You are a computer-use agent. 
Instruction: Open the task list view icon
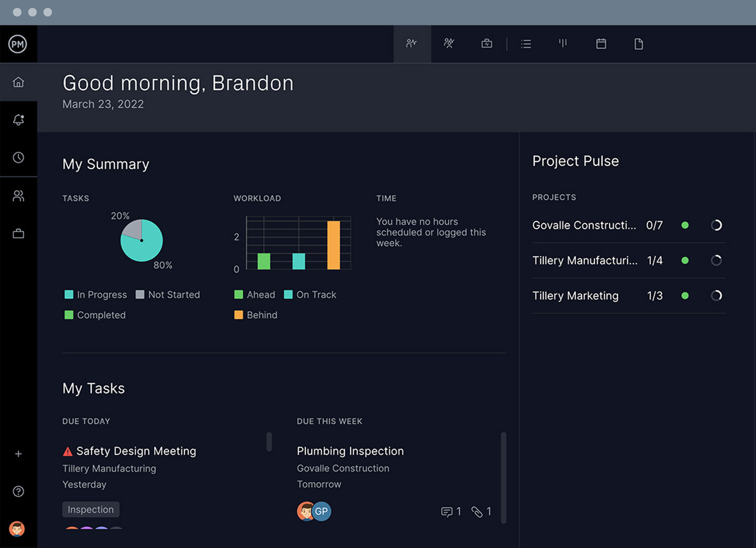tap(526, 43)
